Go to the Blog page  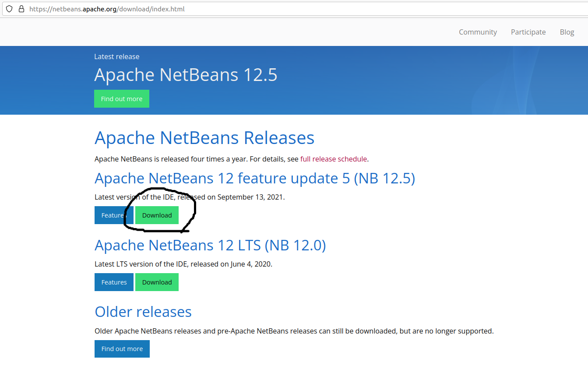567,32
